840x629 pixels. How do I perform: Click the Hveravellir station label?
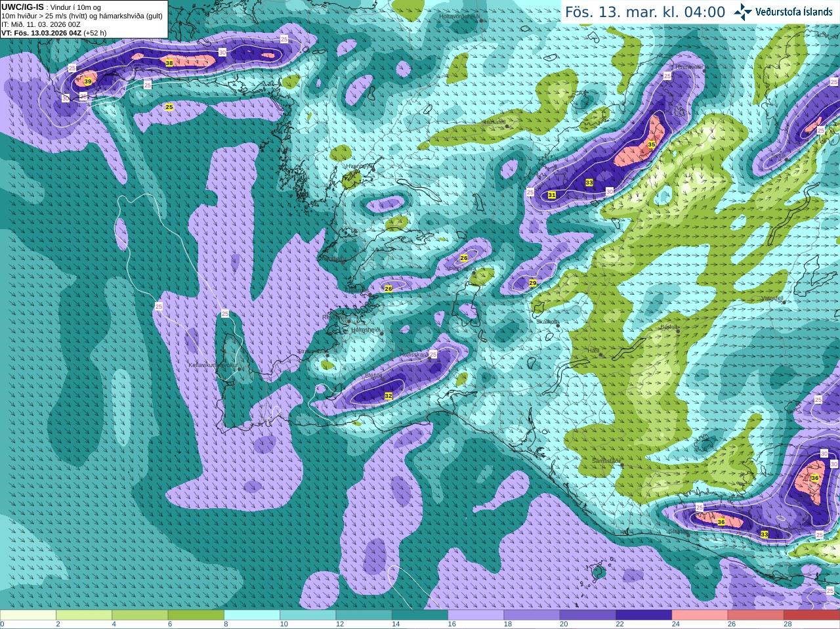[x=689, y=67]
